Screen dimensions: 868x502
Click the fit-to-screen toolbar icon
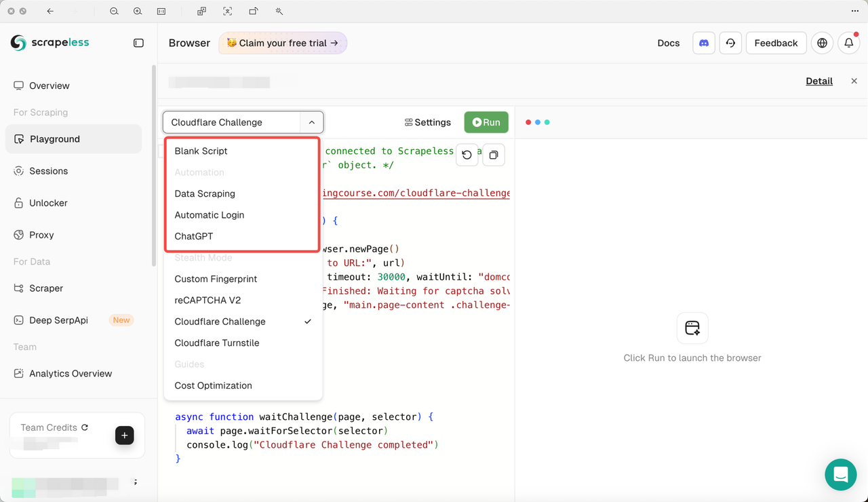[x=227, y=11]
